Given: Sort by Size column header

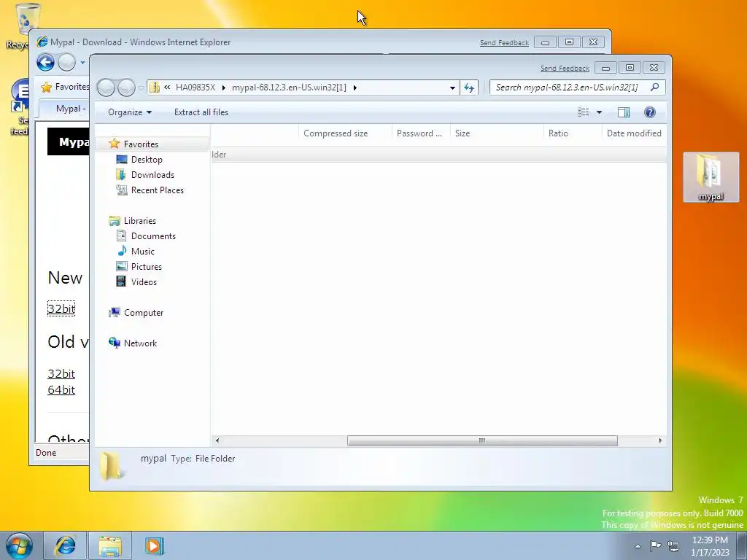Looking at the screenshot, I should [x=497, y=133].
